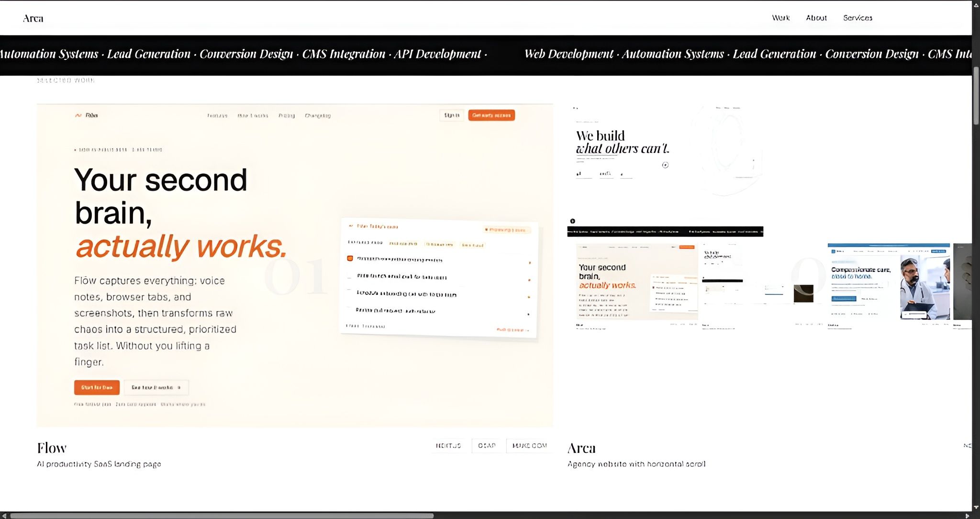Select the first tag under Flow preview
Screen dimensions: 980x519
click(448, 446)
